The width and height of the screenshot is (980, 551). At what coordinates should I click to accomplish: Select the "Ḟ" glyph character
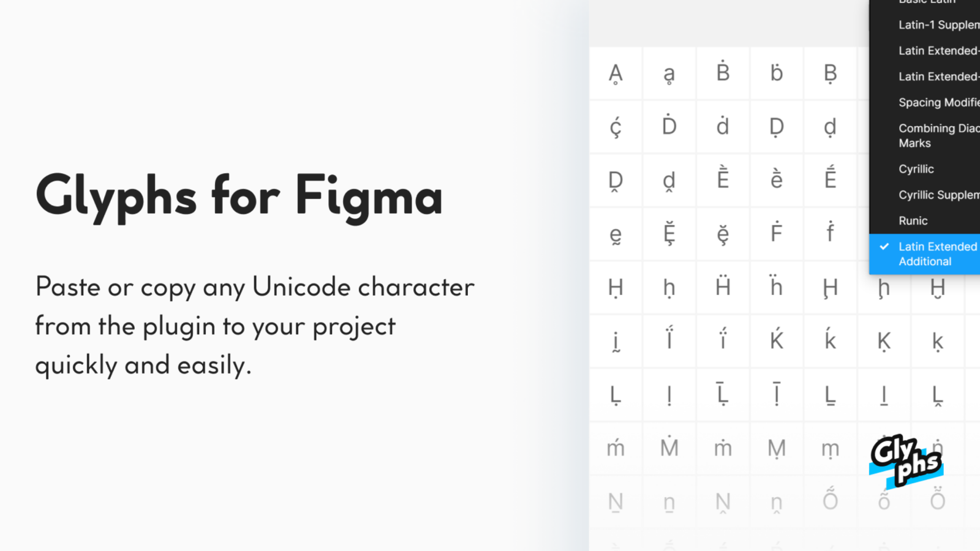[x=776, y=234]
